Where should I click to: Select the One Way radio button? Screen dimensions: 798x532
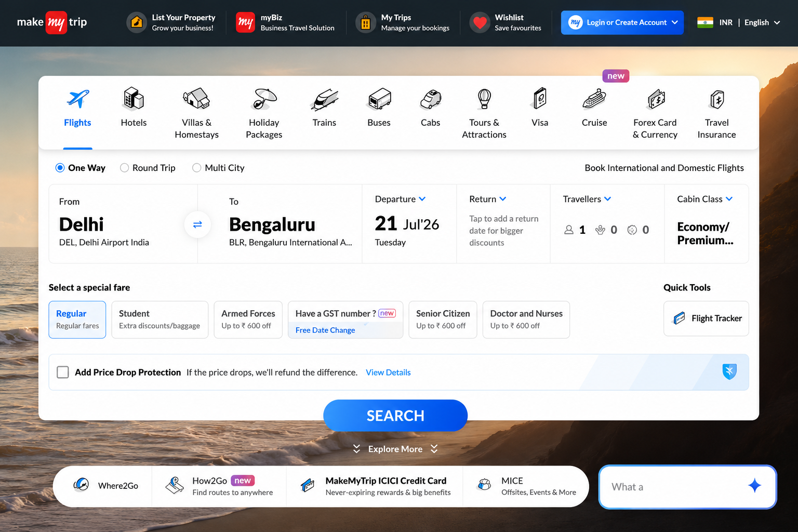pos(60,168)
